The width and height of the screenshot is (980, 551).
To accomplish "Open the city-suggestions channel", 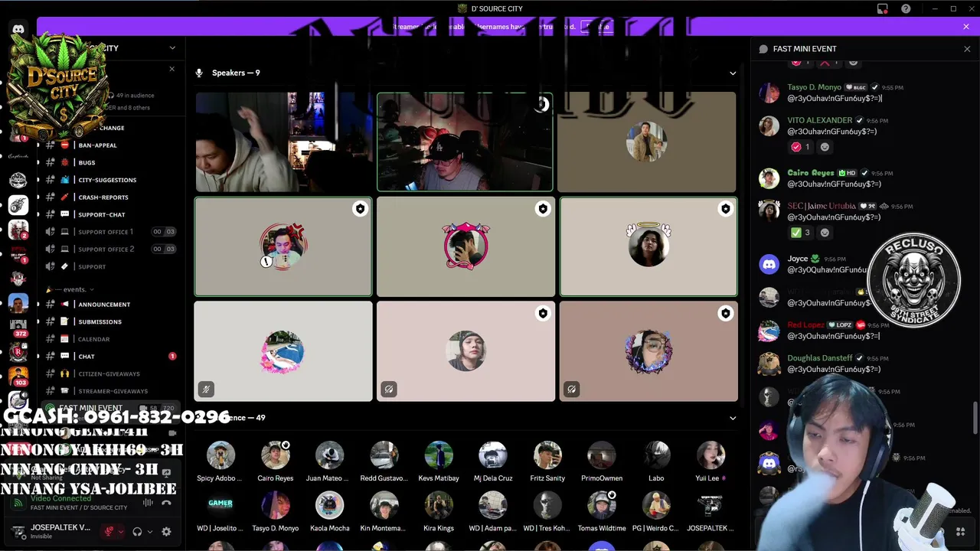I will click(x=110, y=180).
